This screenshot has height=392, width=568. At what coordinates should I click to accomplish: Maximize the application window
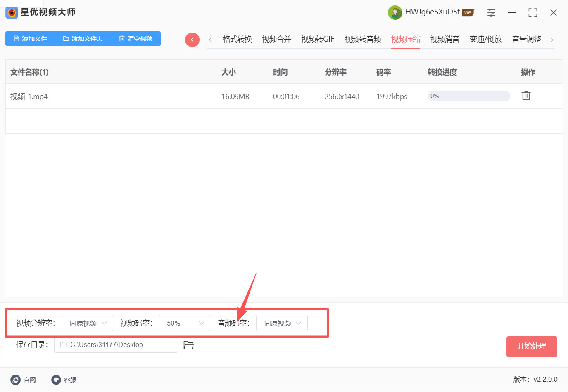pos(533,12)
